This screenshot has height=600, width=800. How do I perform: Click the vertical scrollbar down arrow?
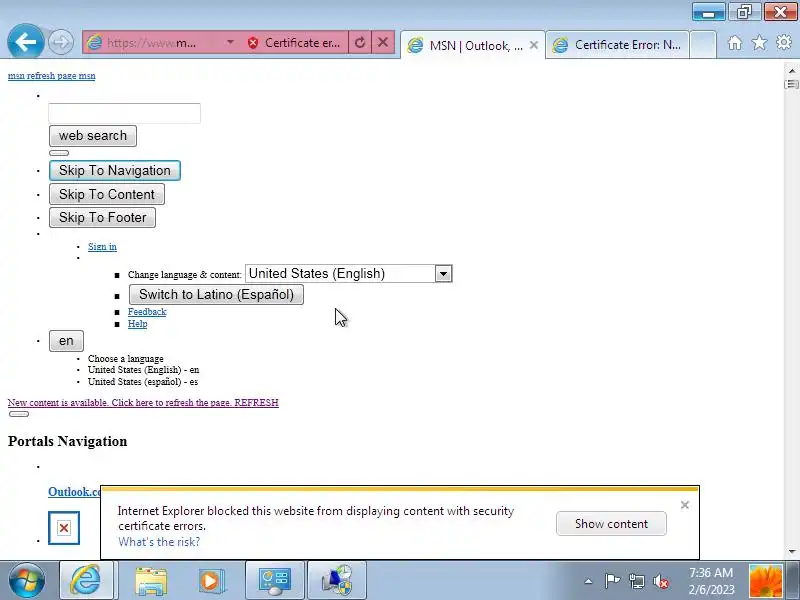point(792,551)
